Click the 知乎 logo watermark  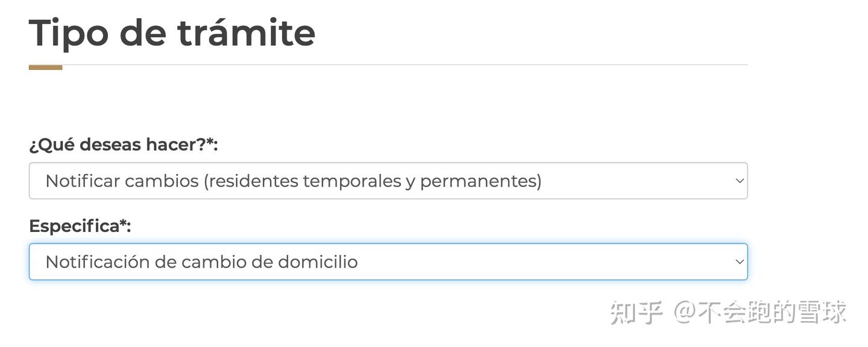637,312
